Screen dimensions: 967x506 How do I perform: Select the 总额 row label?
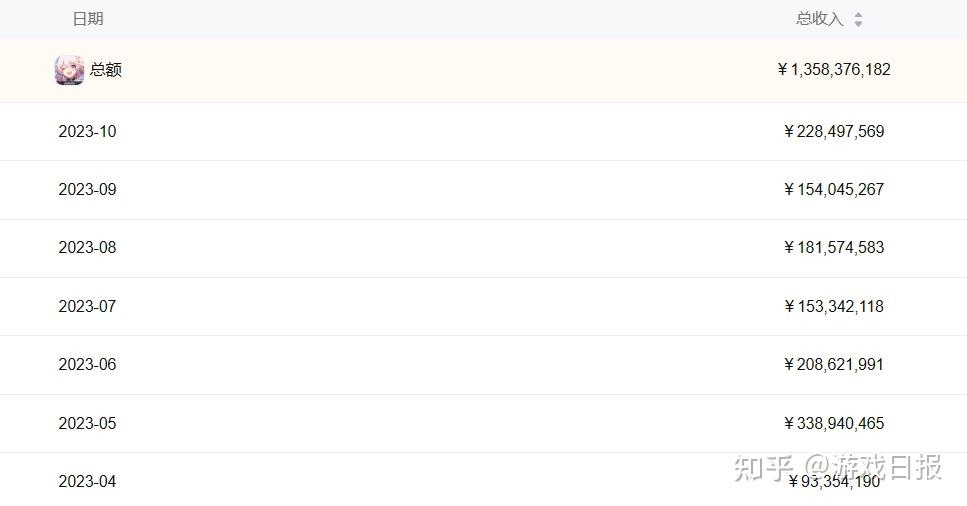coord(106,70)
